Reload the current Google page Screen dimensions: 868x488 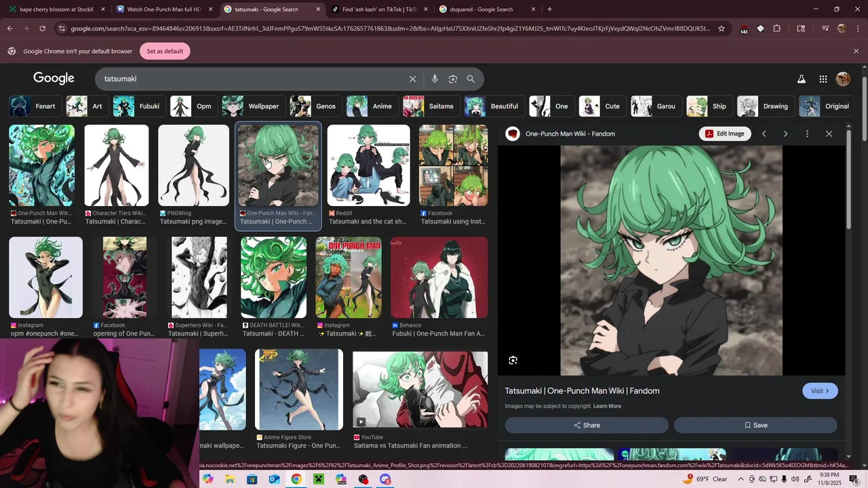coord(42,28)
